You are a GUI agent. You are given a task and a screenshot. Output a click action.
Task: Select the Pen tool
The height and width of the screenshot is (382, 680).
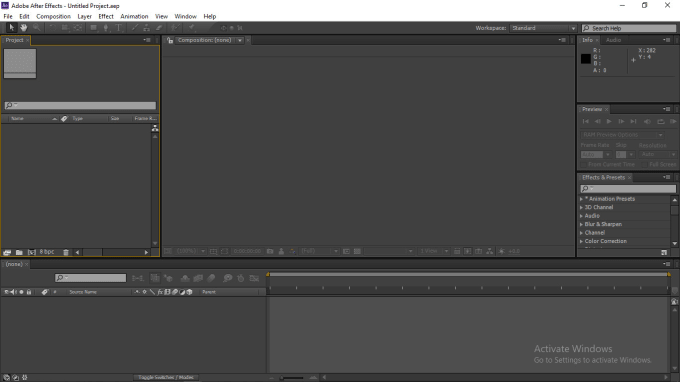pos(106,28)
